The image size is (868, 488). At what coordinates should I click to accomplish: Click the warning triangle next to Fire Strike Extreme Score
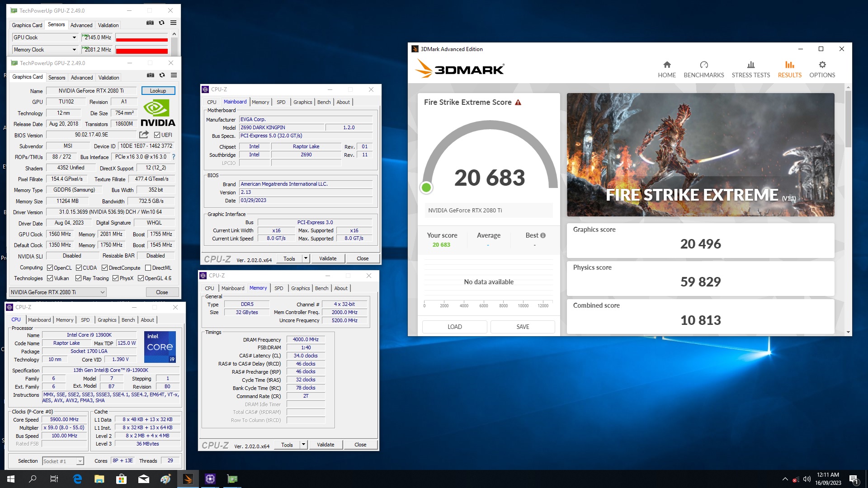(518, 103)
